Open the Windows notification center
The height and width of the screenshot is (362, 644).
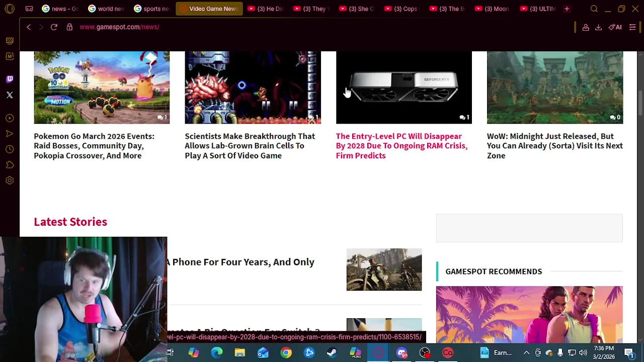coord(629,353)
